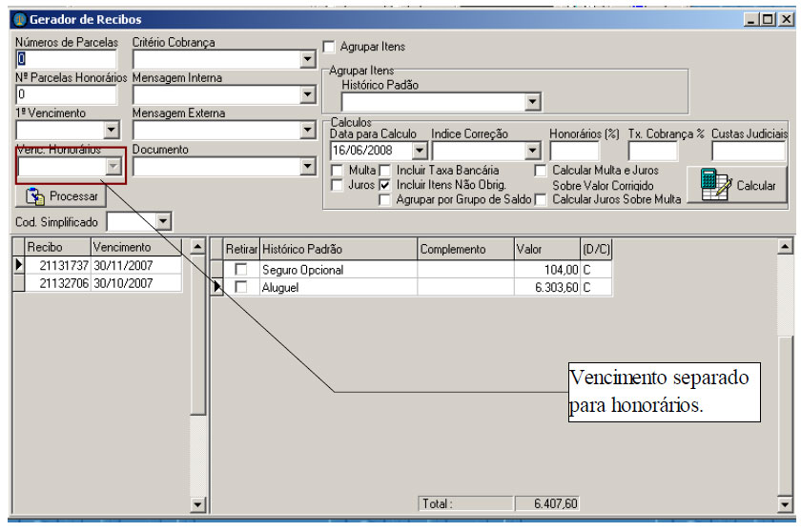Click the Processar button
This screenshot has height=532, width=801.
63,196
